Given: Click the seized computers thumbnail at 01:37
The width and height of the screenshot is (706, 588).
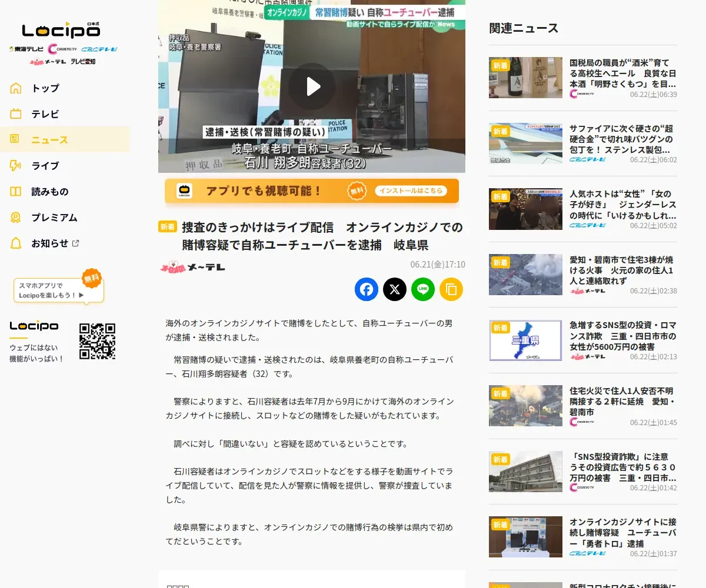Looking at the screenshot, I should point(525,537).
